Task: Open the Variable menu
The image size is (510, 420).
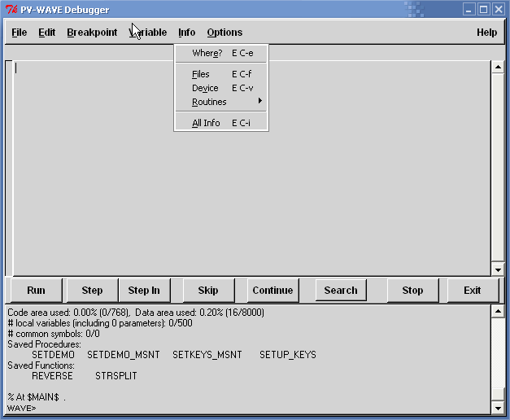Action: [148, 33]
